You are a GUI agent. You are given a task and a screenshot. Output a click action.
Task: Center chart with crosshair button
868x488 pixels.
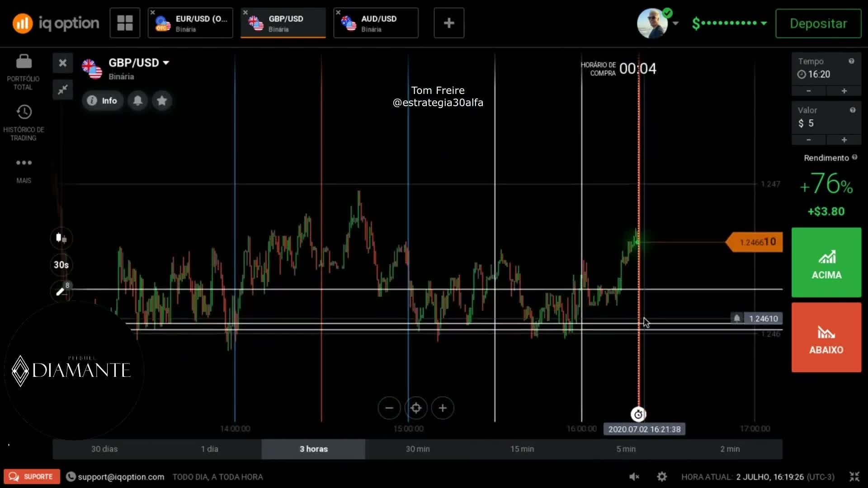tap(416, 408)
